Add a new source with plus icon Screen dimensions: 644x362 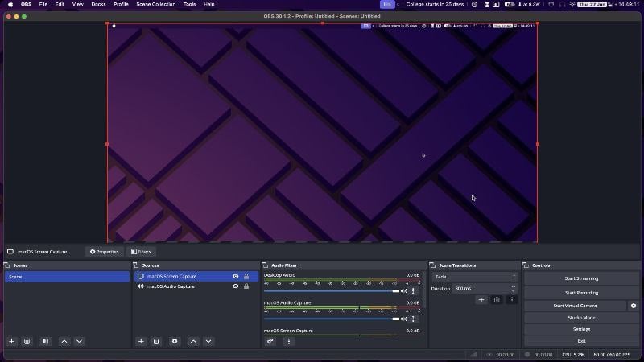pos(141,341)
